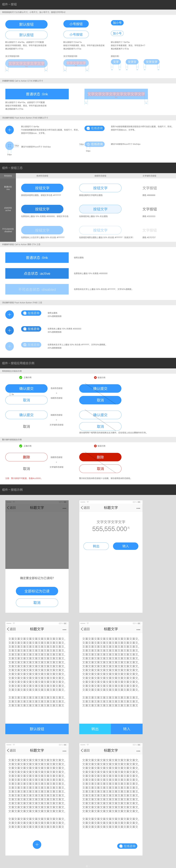The width and height of the screenshot is (176, 868).
Task: Click the 组件 – 按钮应用组合示例 section header
Action: pyautogui.click(x=18, y=363)
